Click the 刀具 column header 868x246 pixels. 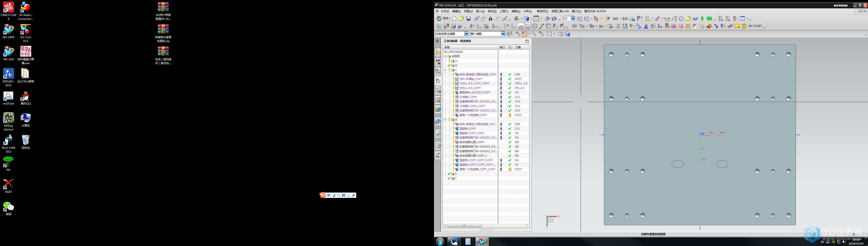click(x=521, y=47)
